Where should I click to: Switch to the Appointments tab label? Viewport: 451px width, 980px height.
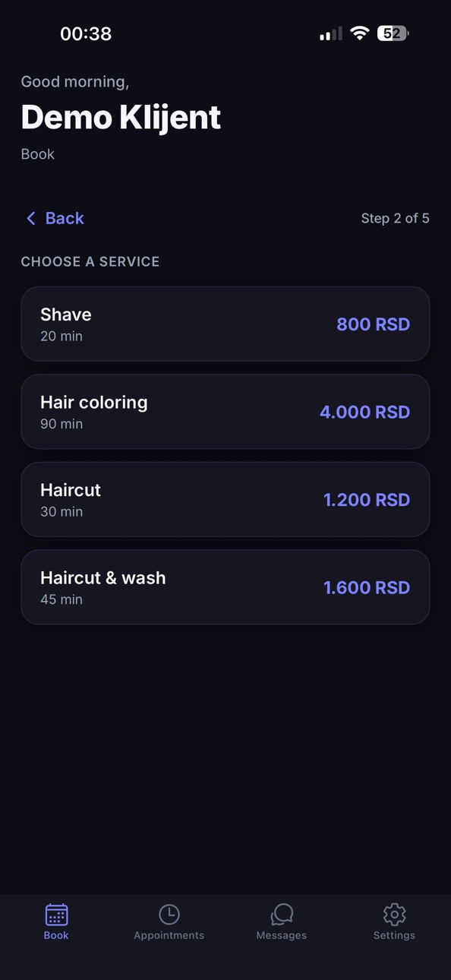169,935
